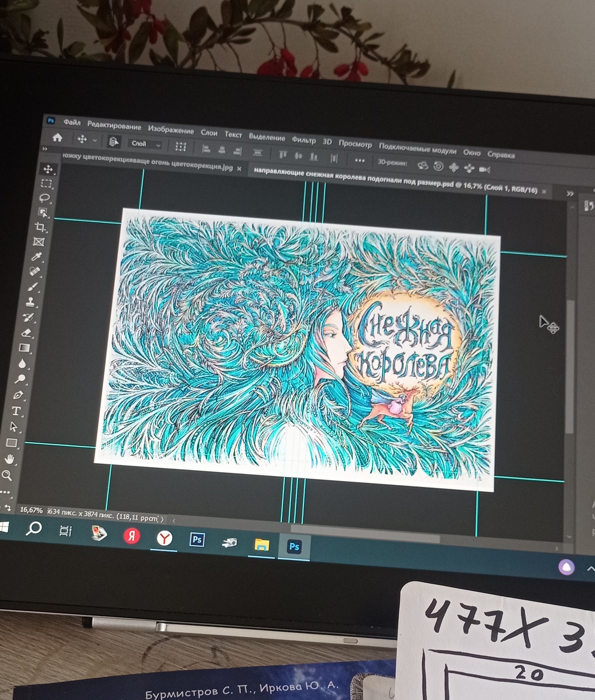Select the Lasso tool
This screenshot has height=700, width=595.
45,198
